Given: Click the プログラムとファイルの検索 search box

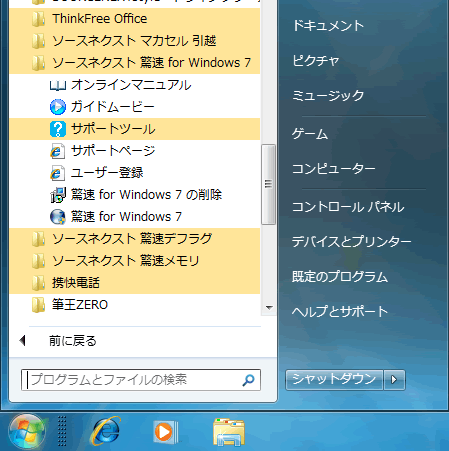Looking at the screenshot, I should point(141,380).
